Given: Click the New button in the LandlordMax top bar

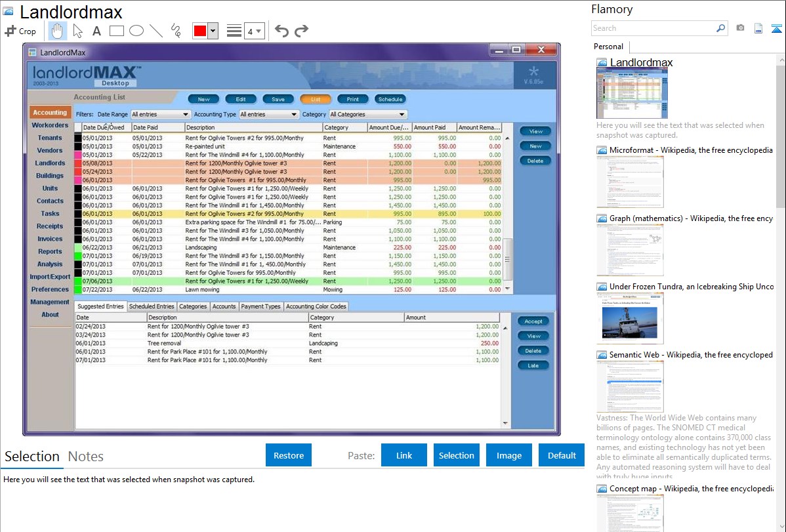Looking at the screenshot, I should (x=203, y=99).
